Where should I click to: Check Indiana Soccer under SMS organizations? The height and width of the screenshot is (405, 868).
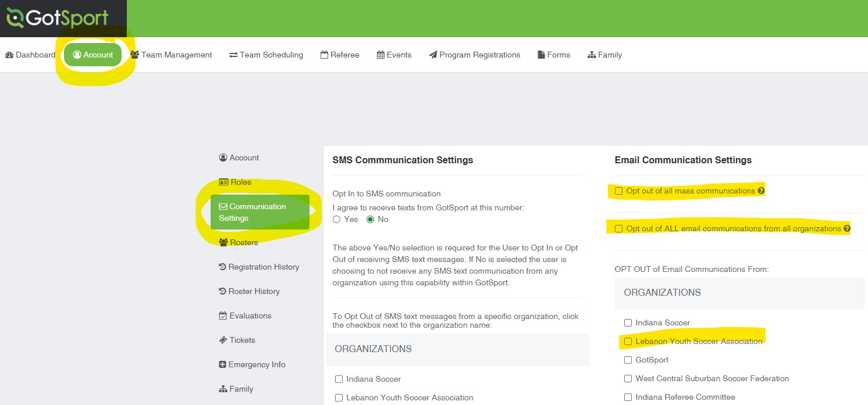[x=339, y=379]
